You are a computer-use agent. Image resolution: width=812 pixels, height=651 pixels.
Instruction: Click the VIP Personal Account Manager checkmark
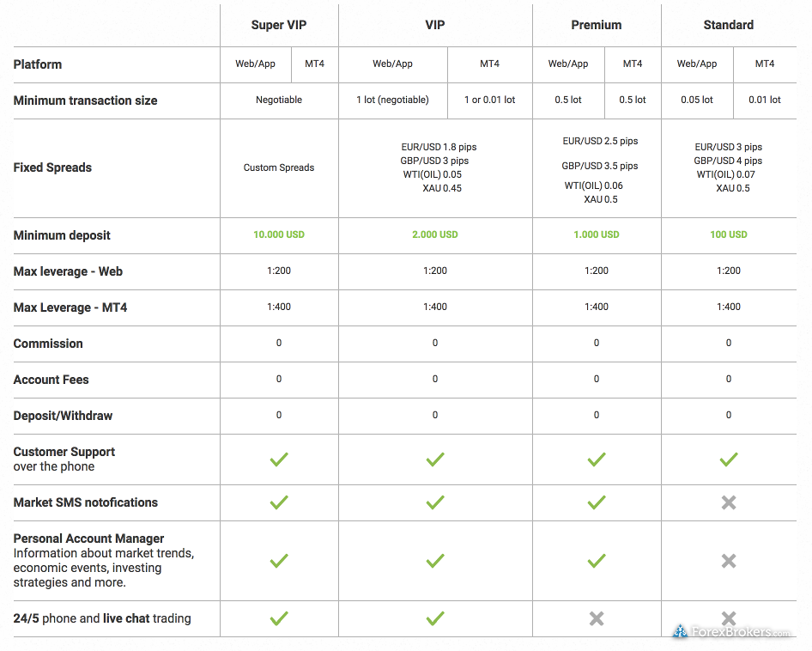click(x=435, y=561)
